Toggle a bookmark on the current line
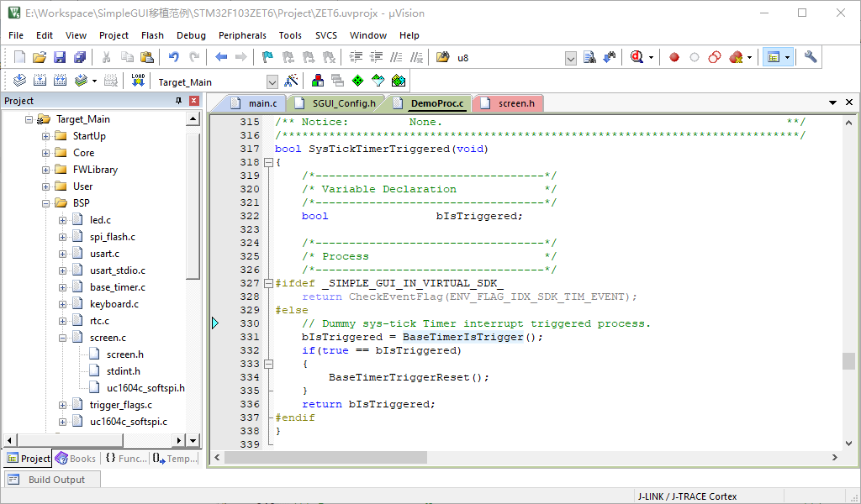 (x=267, y=57)
